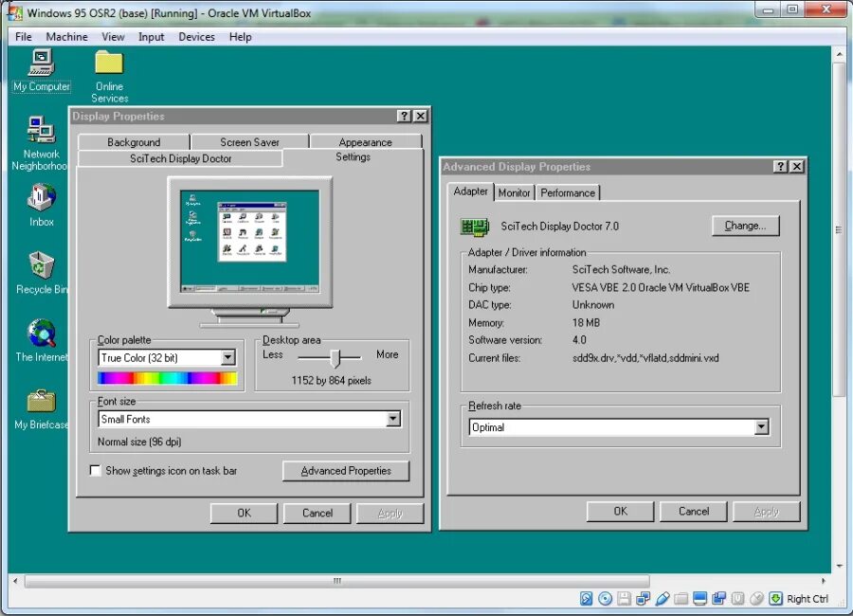Click the display monitor status icon

pos(700,599)
